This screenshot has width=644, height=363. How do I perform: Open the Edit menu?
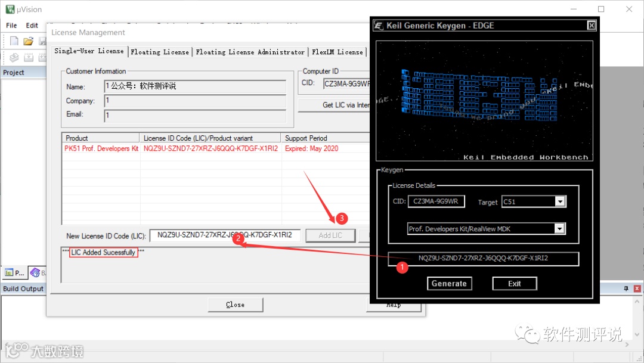(x=32, y=26)
